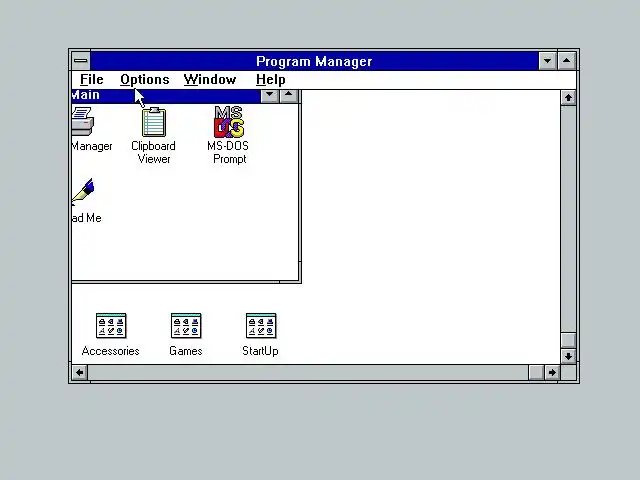The width and height of the screenshot is (640, 480).
Task: Maximize the Main group window
Action: (289, 96)
